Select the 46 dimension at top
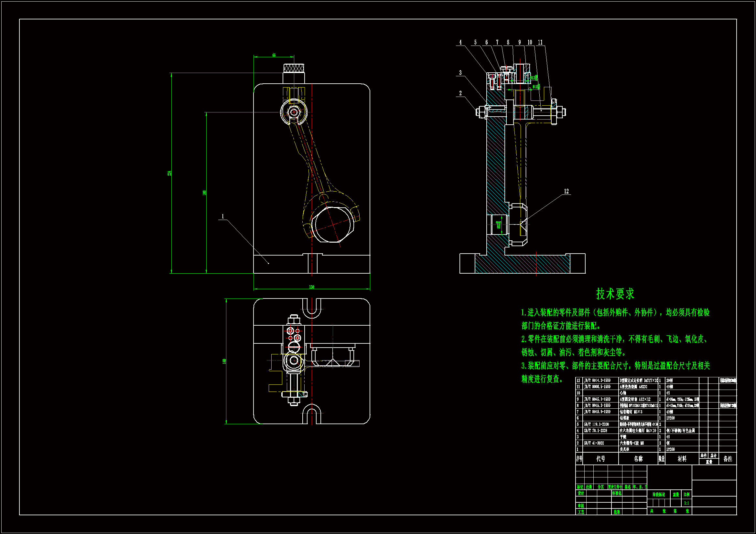756x534 pixels. tap(274, 55)
